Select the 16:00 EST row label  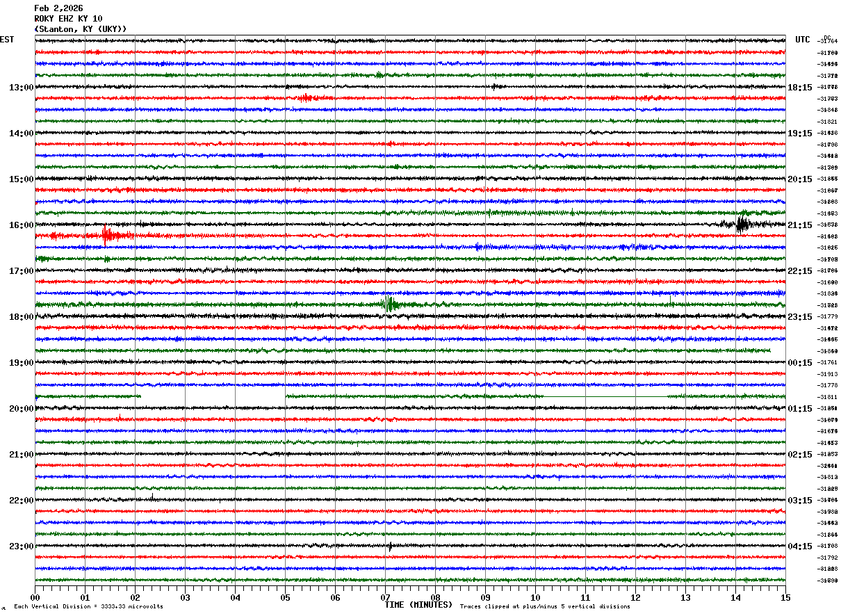[x=21, y=225]
